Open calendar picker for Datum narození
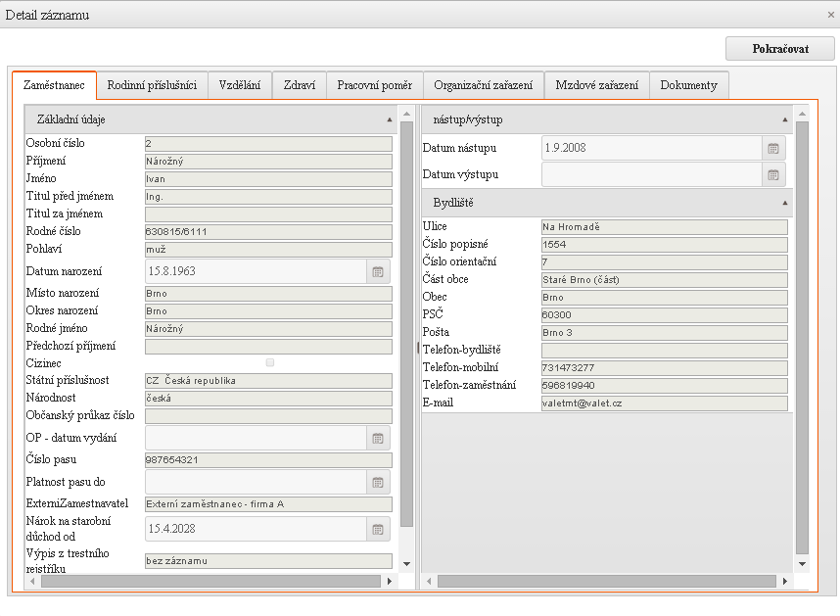 tap(378, 272)
